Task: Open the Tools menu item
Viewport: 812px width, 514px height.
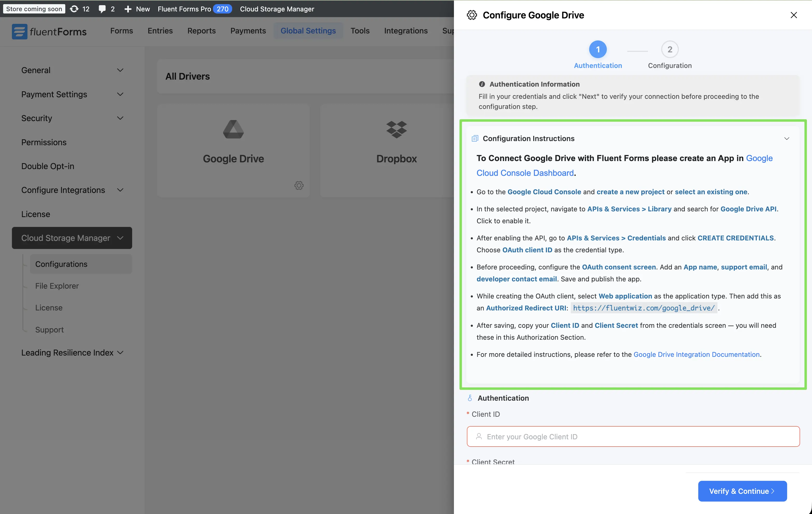Action: click(360, 30)
